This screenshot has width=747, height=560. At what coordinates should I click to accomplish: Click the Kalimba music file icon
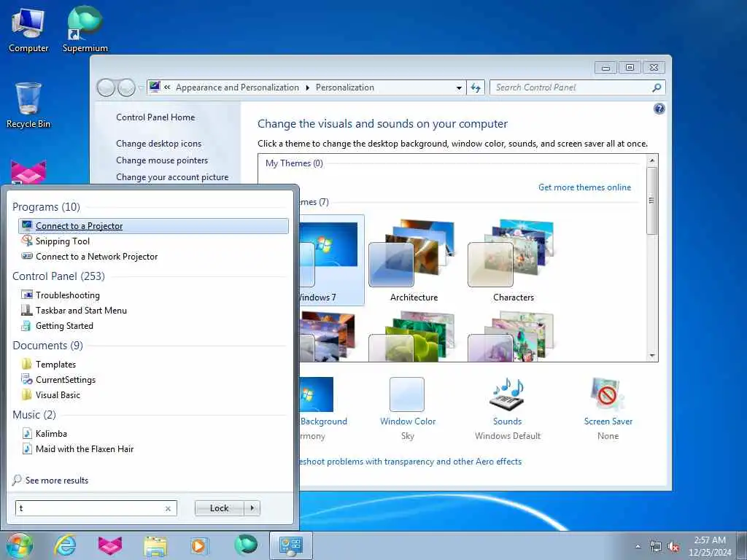click(x=27, y=433)
